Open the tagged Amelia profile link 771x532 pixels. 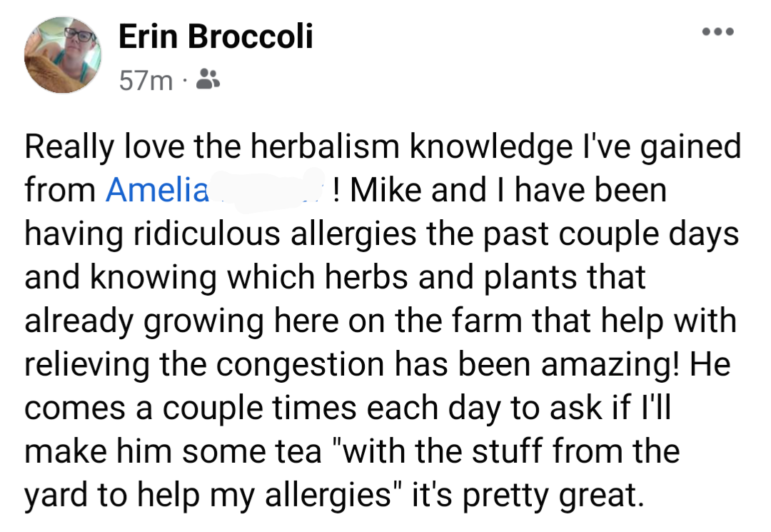point(157,191)
